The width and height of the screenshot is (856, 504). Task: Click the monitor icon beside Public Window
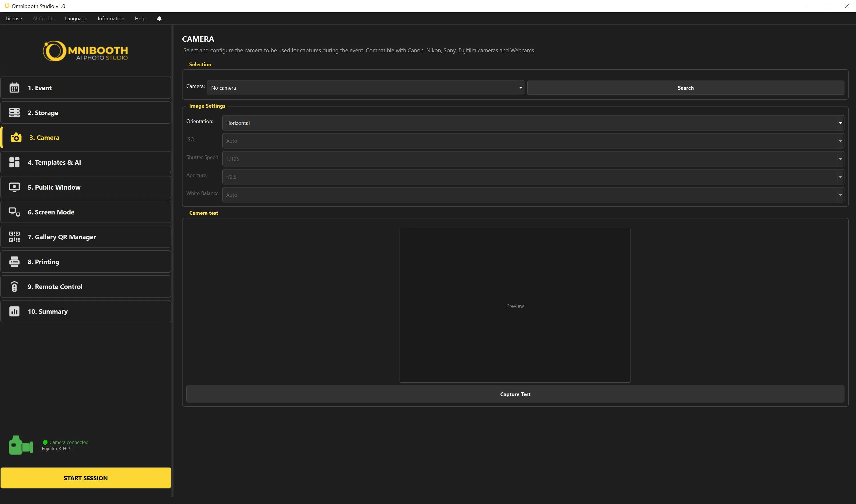(x=14, y=187)
